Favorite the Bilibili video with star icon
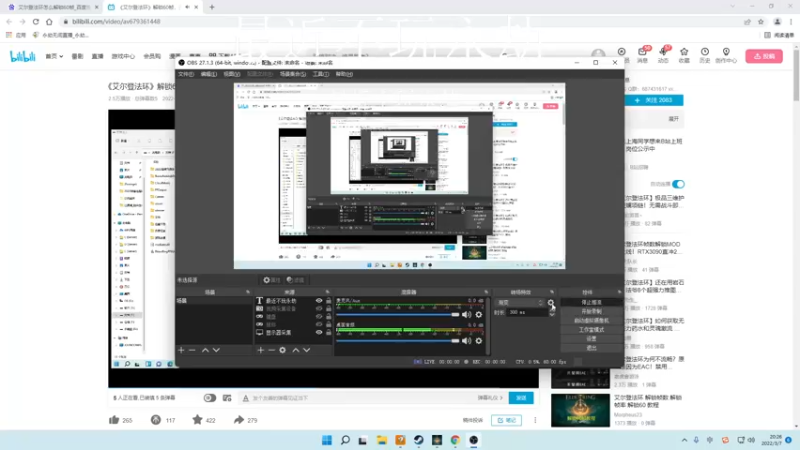 197,420
